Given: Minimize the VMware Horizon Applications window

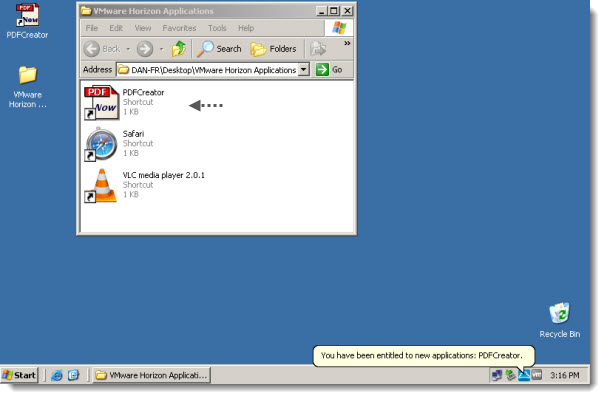Looking at the screenshot, I should point(321,11).
